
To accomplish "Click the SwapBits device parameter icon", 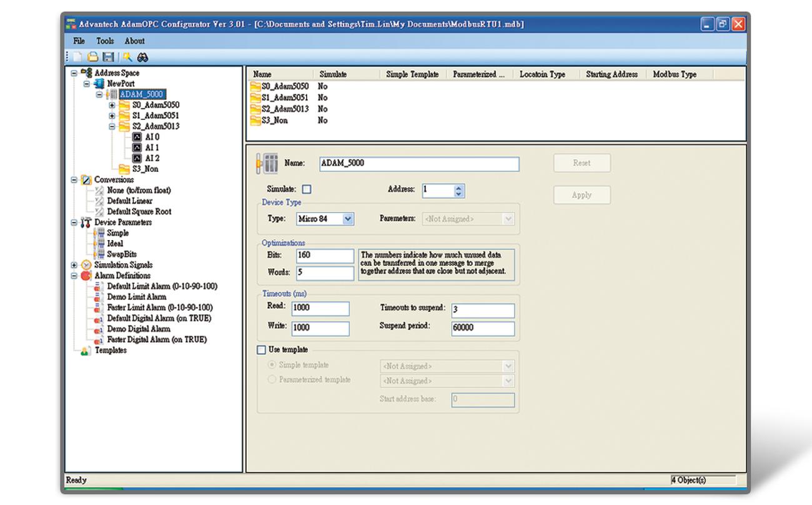I will [99, 254].
